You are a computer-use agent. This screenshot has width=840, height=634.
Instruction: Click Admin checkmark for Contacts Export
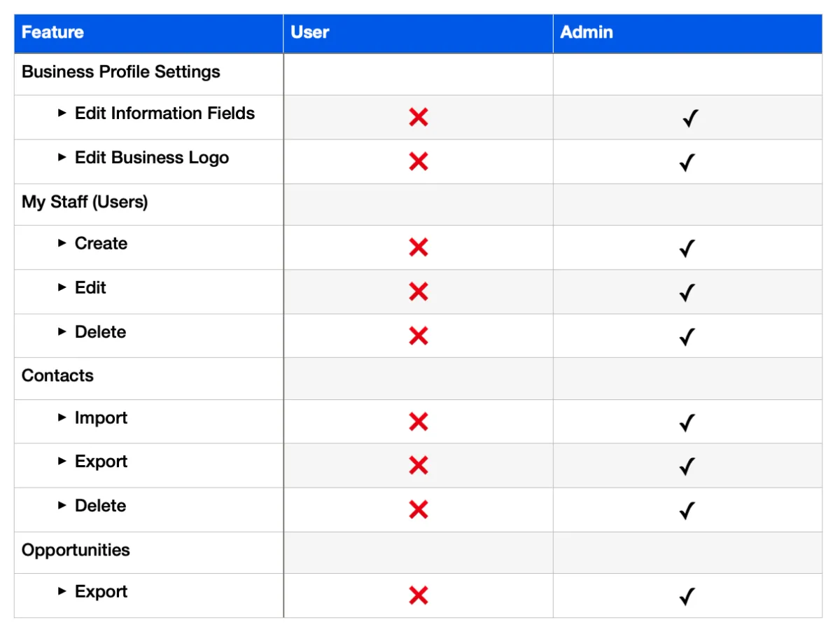(687, 466)
